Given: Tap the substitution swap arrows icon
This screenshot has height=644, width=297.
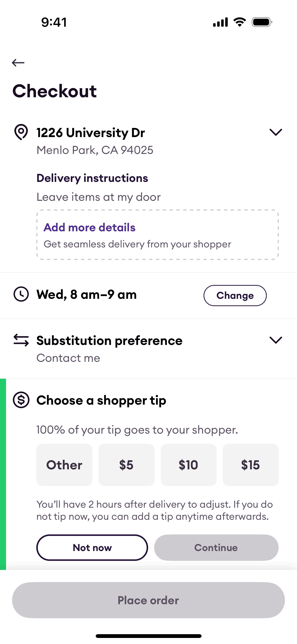Looking at the screenshot, I should (21, 340).
